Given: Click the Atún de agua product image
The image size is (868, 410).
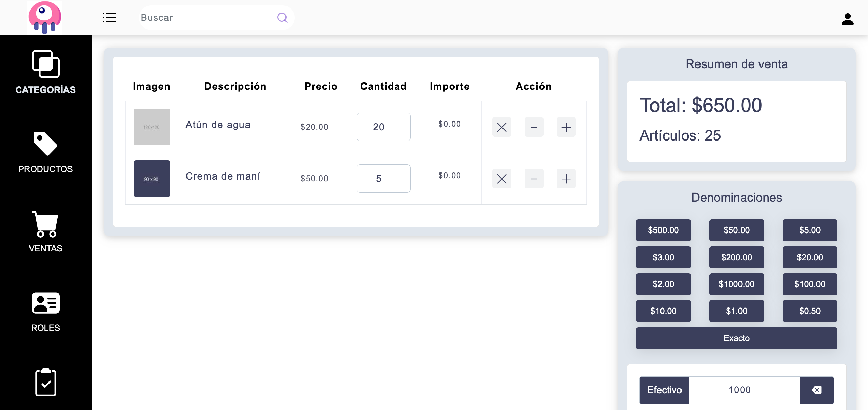Looking at the screenshot, I should (152, 127).
